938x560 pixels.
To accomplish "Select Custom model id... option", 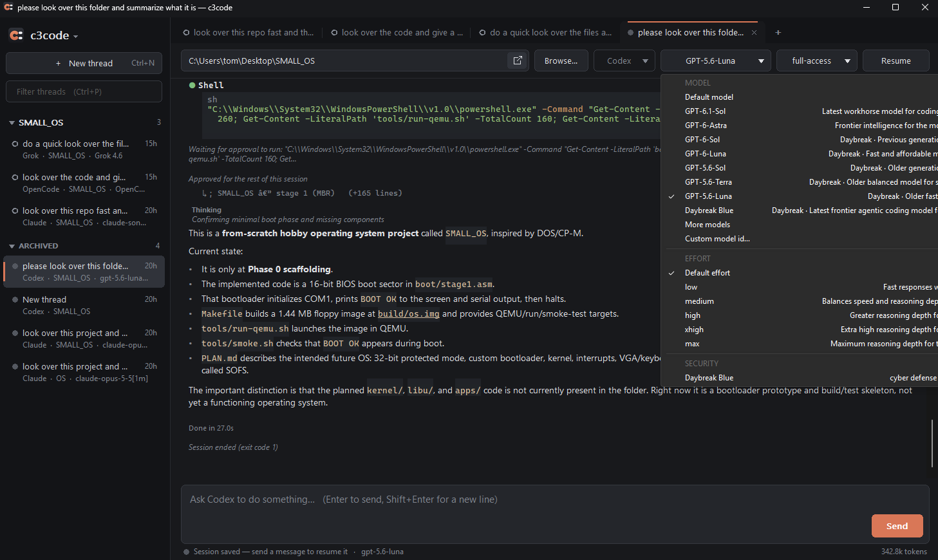I will [x=800, y=239].
